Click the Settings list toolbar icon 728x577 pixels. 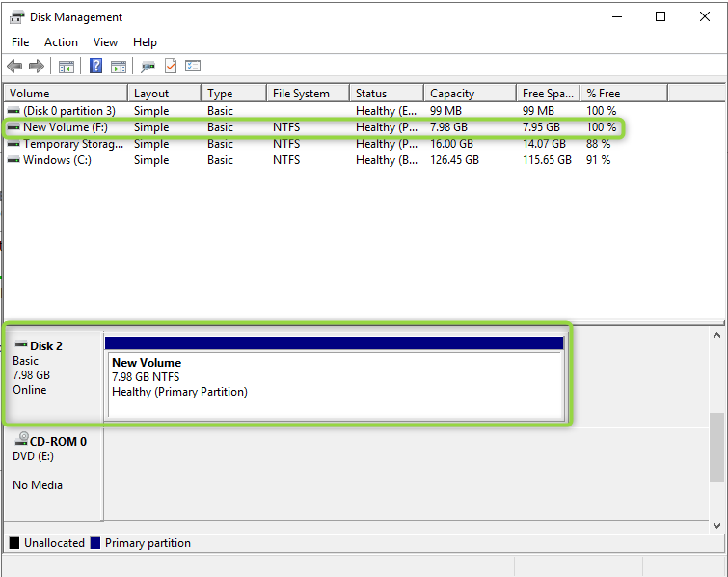click(x=193, y=66)
